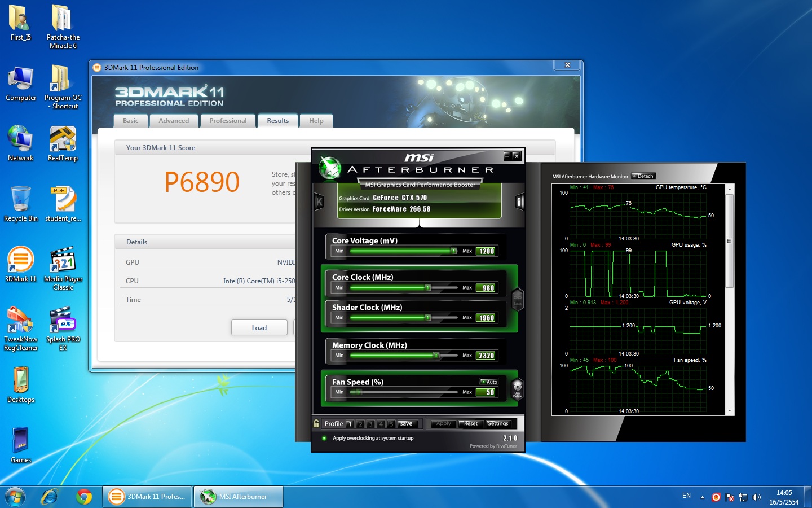Select the Results tab in 3DMark
812x508 pixels.
click(x=278, y=121)
